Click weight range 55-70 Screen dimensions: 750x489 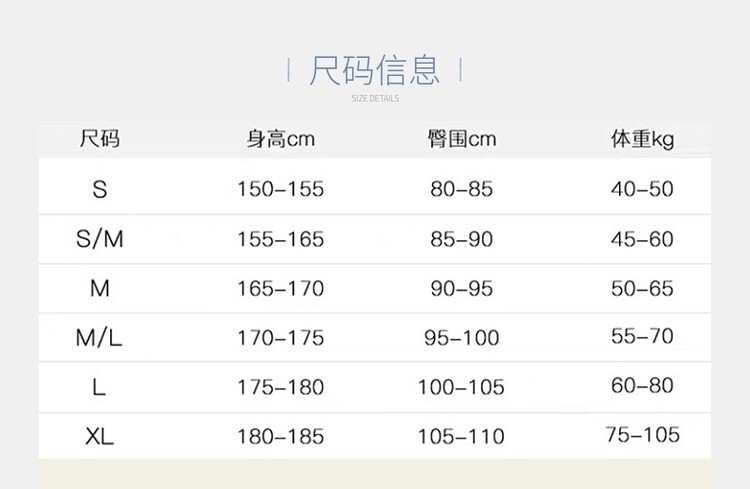[642, 337]
